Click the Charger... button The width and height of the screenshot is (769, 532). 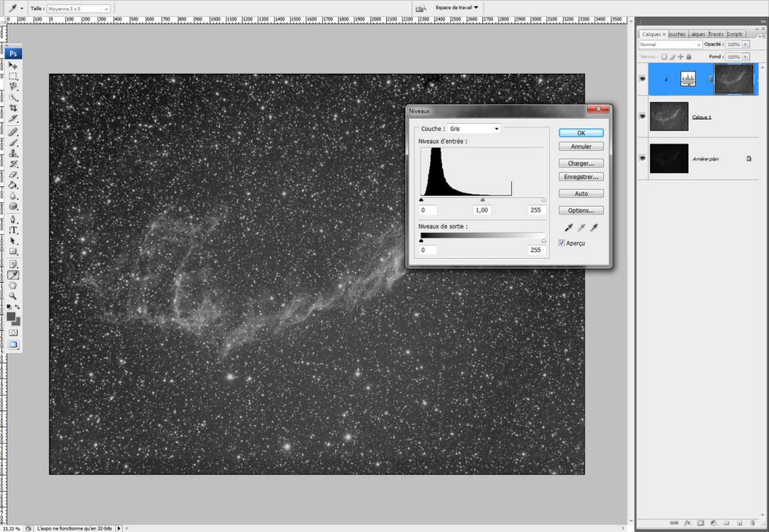(x=581, y=163)
